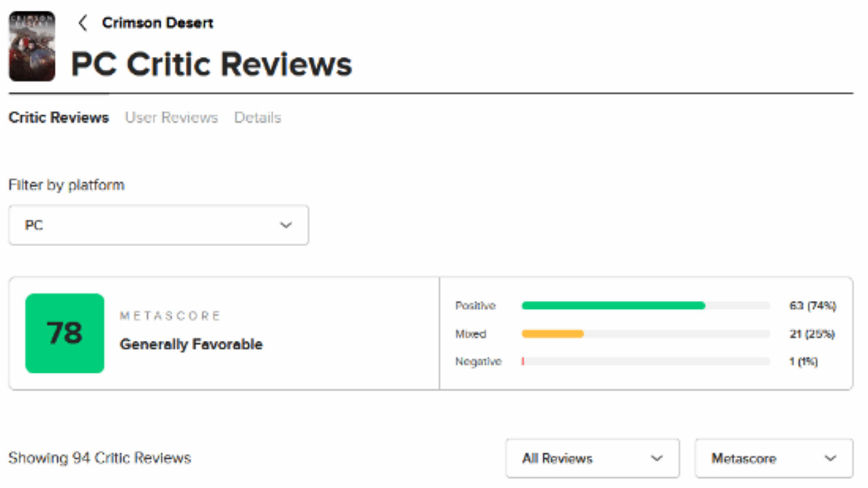Image resolution: width=868 pixels, height=488 pixels.
Task: Open the Details tab
Action: (258, 118)
